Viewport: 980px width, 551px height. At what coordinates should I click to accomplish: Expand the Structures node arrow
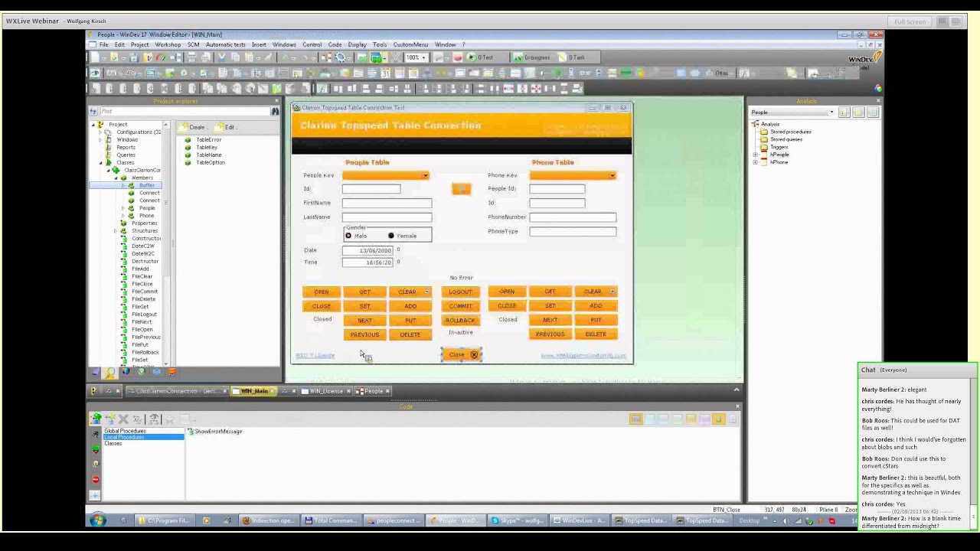tap(115, 231)
